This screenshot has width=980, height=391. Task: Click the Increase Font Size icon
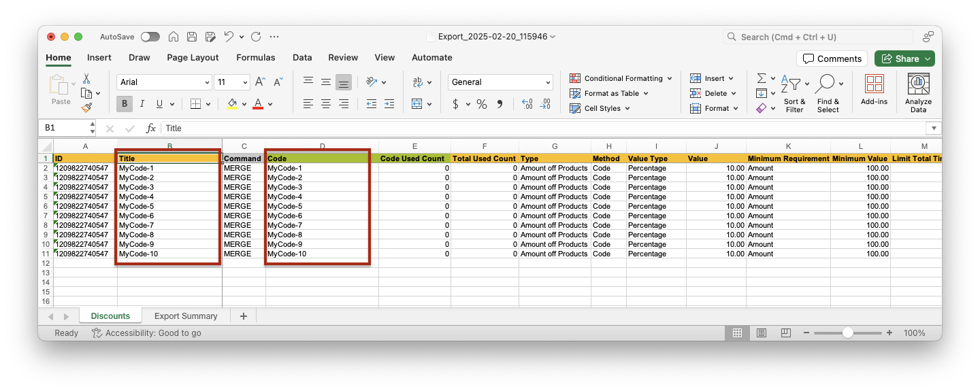[260, 82]
